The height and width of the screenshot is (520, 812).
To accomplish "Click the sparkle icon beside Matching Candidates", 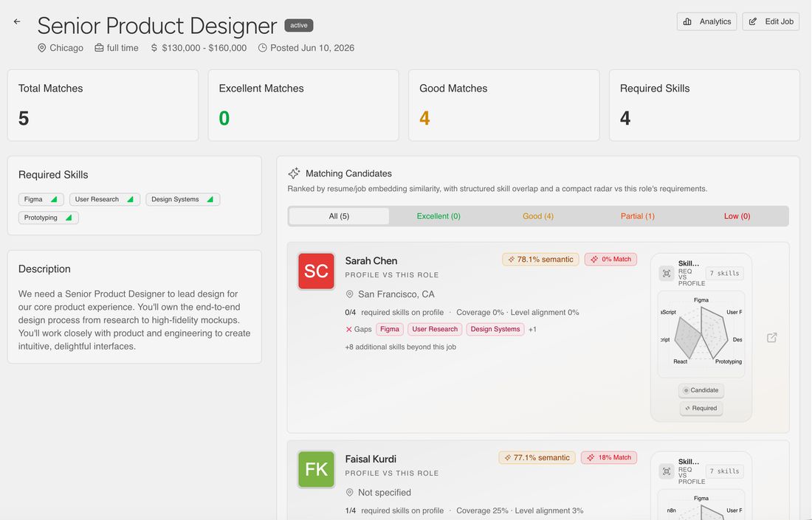I will 294,173.
